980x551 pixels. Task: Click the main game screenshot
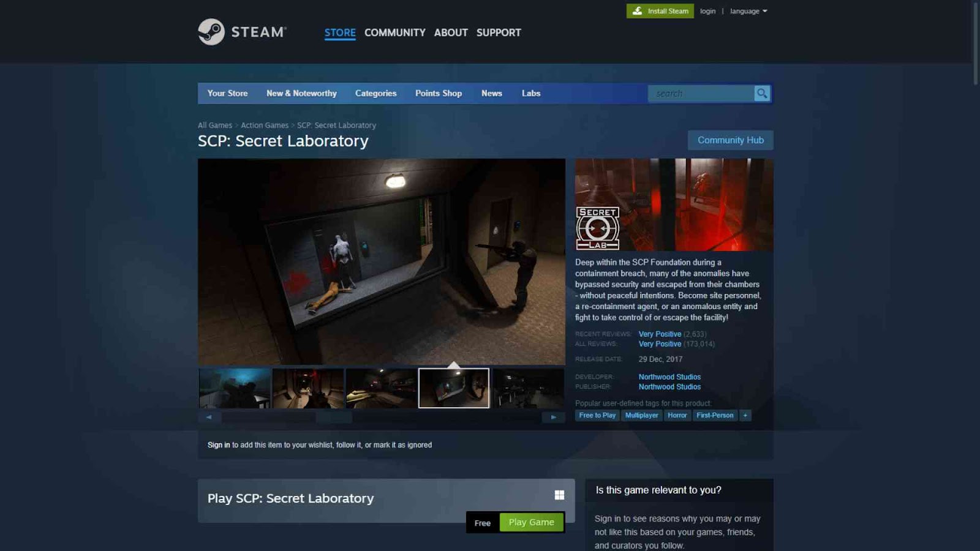(381, 261)
